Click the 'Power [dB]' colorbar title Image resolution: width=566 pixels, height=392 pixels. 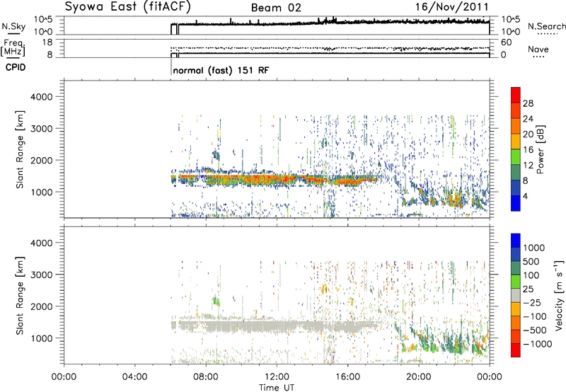pos(540,149)
